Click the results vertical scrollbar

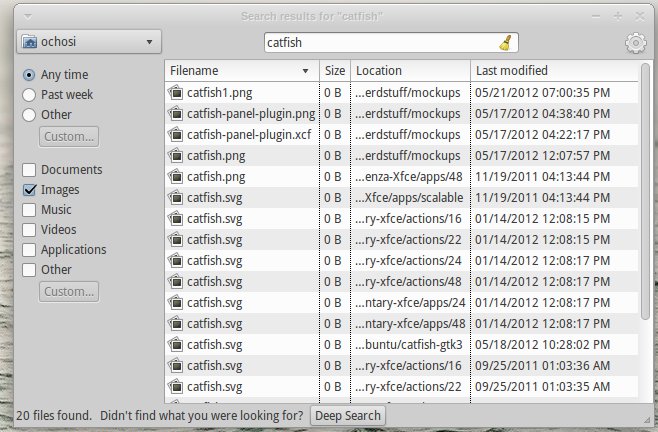645,191
